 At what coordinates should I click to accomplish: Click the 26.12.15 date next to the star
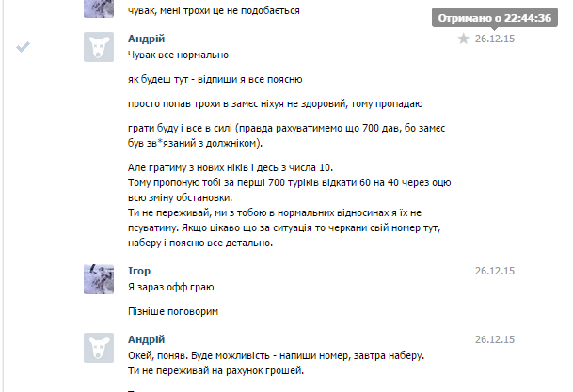495,39
